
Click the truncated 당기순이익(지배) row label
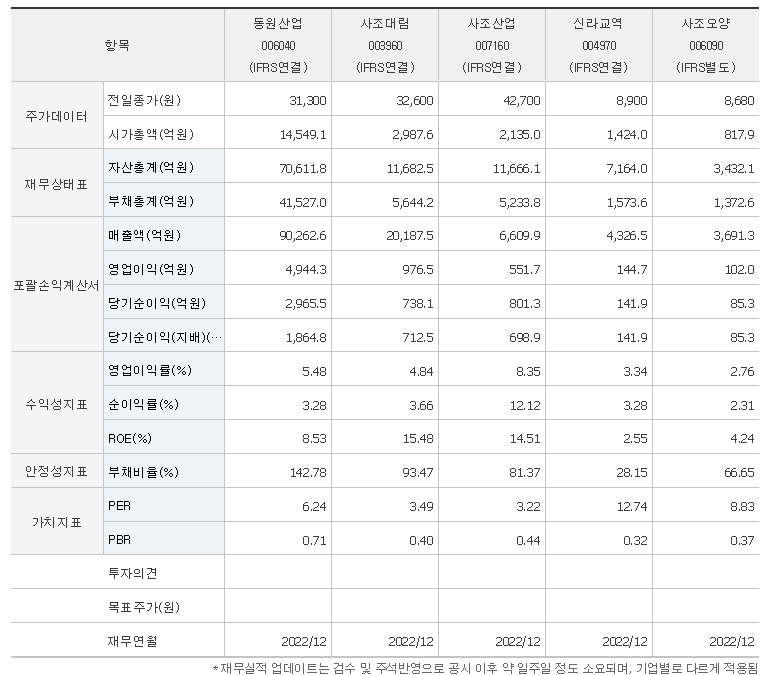pyautogui.click(x=165, y=337)
